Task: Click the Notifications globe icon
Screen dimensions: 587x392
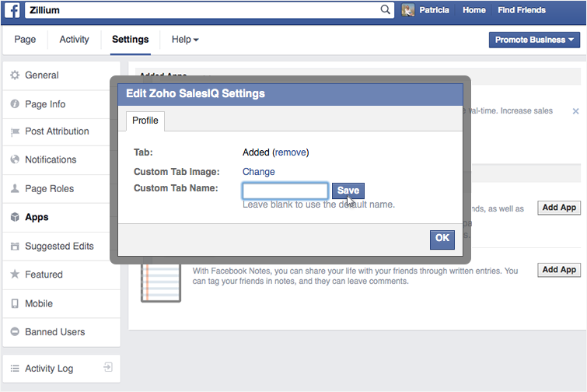Action: 15,159
